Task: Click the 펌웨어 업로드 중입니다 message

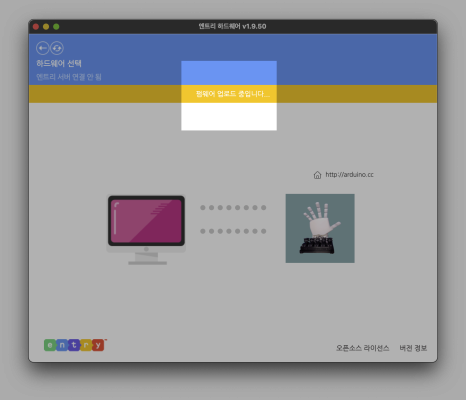Action: pos(233,94)
